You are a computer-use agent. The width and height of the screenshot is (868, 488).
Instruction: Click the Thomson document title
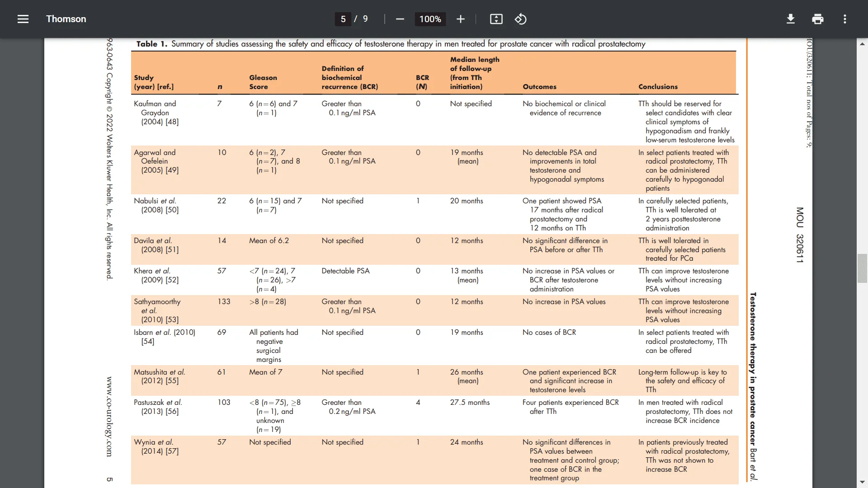pos(66,19)
